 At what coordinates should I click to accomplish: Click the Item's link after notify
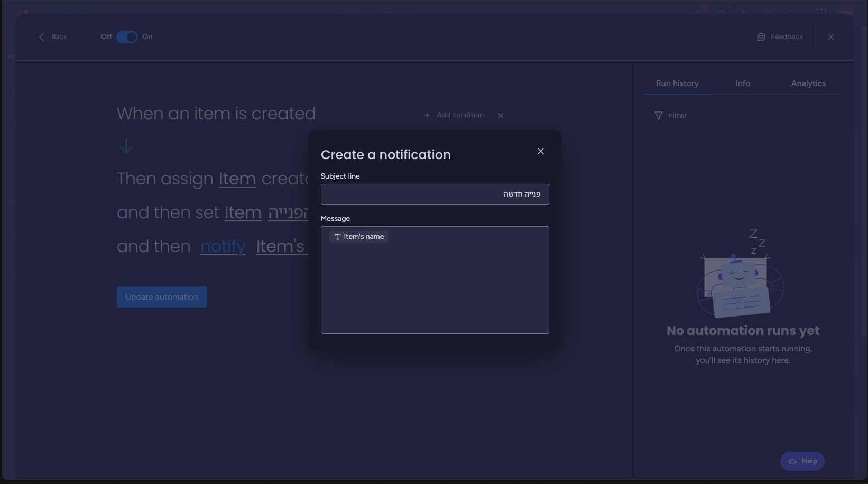[281, 246]
